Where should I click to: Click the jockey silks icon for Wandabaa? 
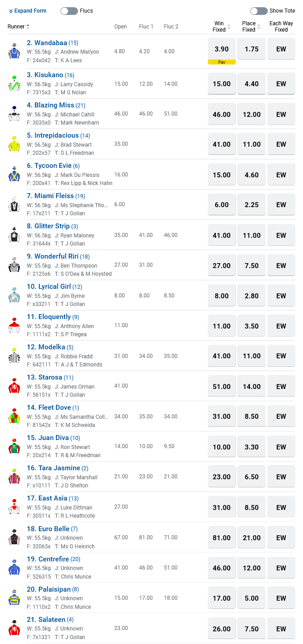(14, 51)
